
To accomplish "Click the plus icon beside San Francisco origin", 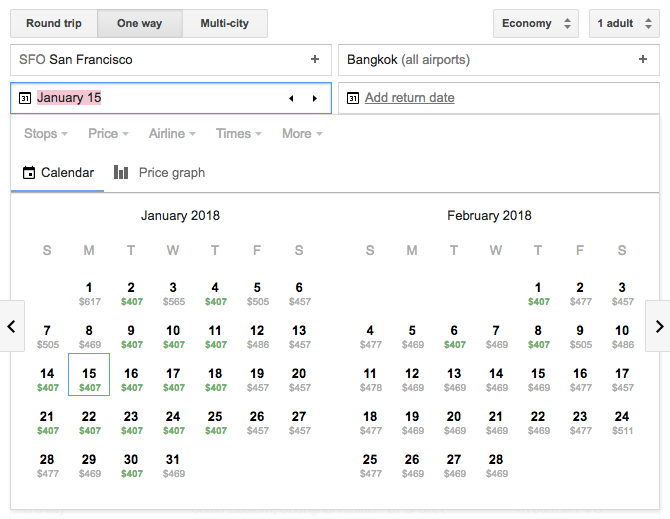I will pos(315,60).
